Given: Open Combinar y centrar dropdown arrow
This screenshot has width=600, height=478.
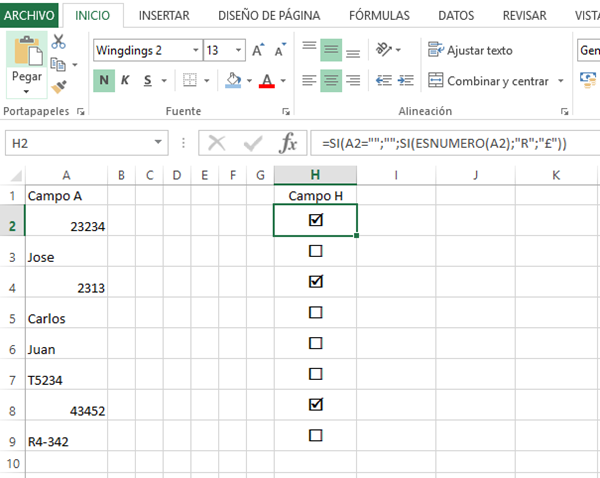Looking at the screenshot, I should click(560, 81).
